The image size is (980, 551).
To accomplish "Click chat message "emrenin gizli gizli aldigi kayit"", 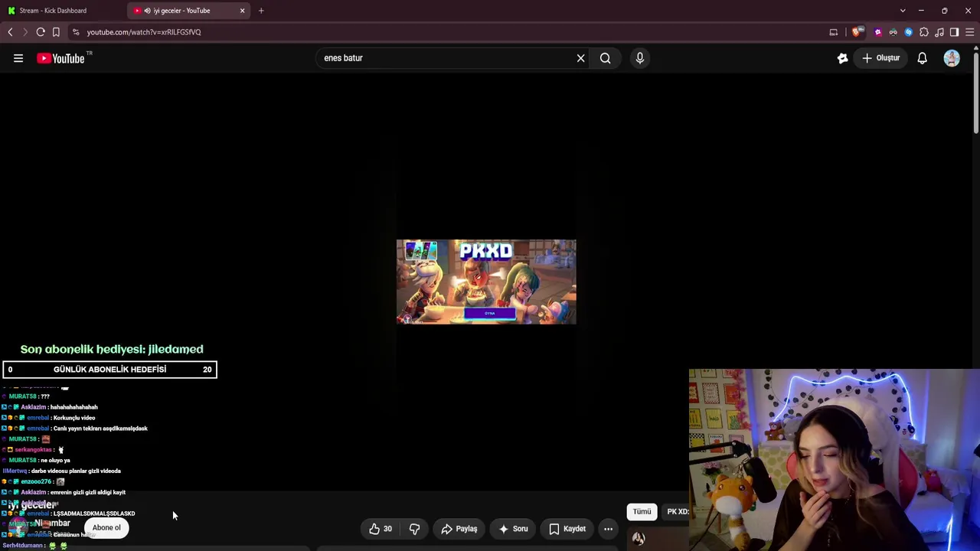I will point(87,492).
